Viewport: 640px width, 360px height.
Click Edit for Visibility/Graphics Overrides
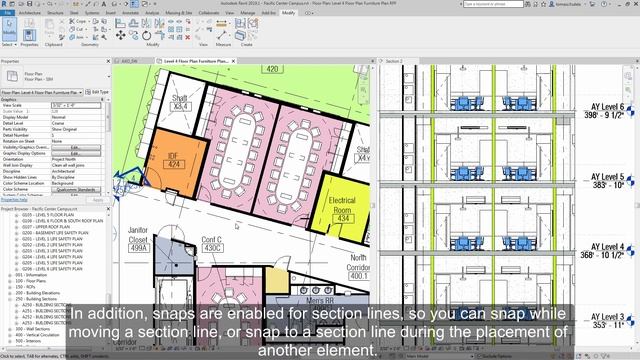tap(76, 147)
